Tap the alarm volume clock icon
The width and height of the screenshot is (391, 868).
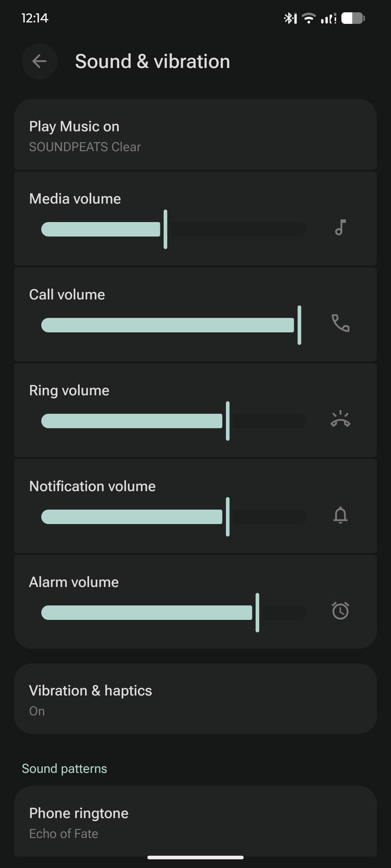[x=340, y=611]
